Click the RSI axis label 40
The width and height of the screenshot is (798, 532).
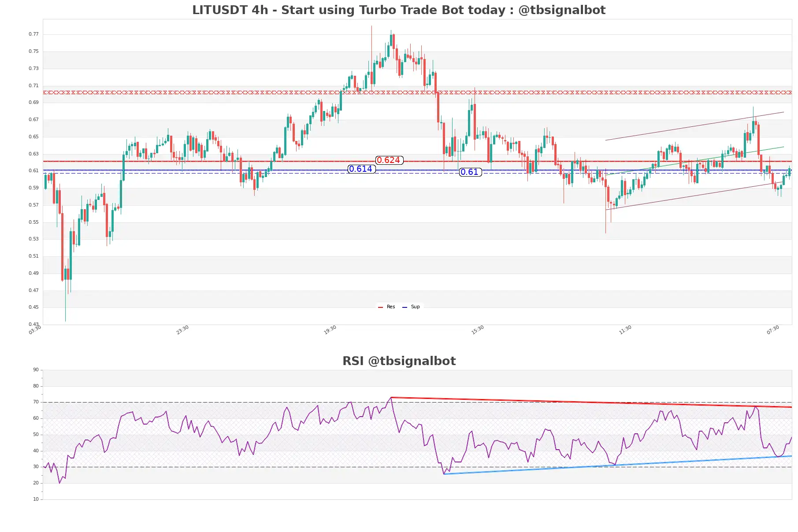coord(36,451)
